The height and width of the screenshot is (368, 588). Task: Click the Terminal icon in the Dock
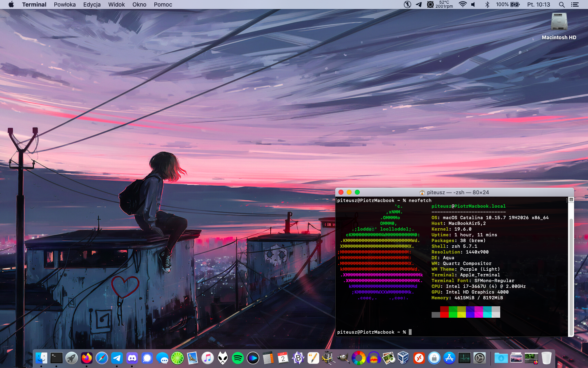[x=56, y=358]
